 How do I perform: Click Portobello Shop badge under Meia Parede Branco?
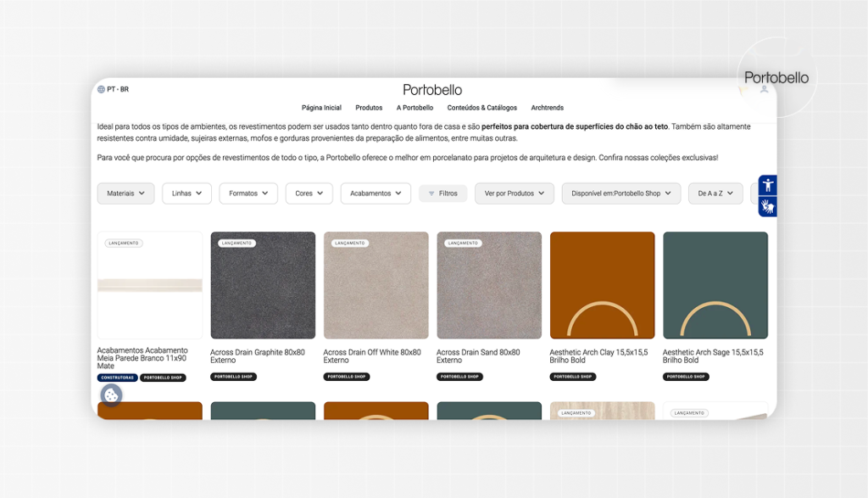tap(163, 378)
